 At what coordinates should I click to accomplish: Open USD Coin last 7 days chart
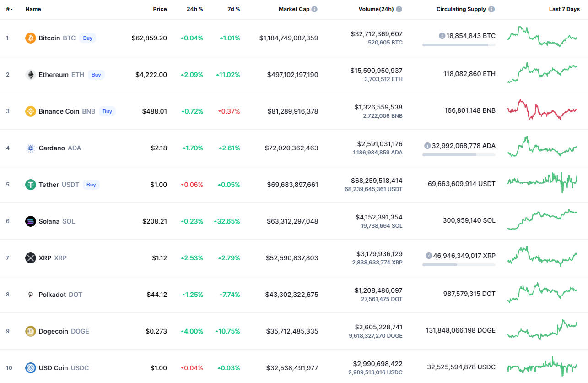tap(542, 366)
